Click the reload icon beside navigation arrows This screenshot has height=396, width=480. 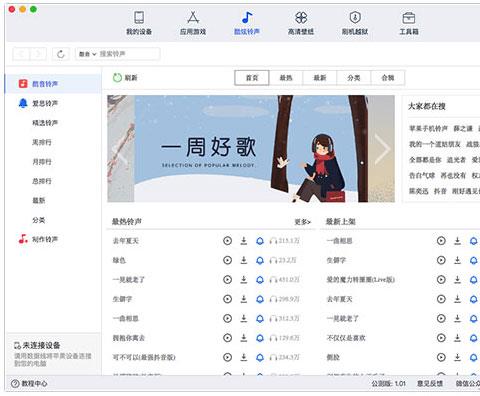click(x=61, y=54)
